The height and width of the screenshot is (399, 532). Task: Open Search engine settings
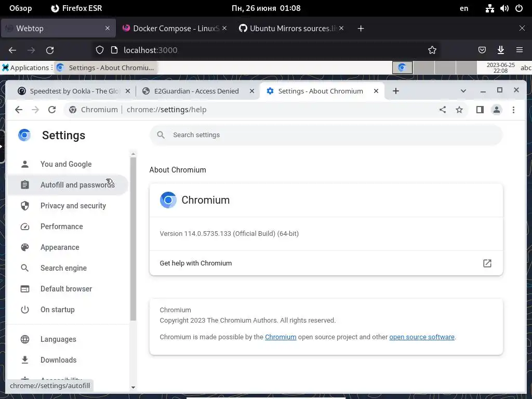[x=68, y=268]
